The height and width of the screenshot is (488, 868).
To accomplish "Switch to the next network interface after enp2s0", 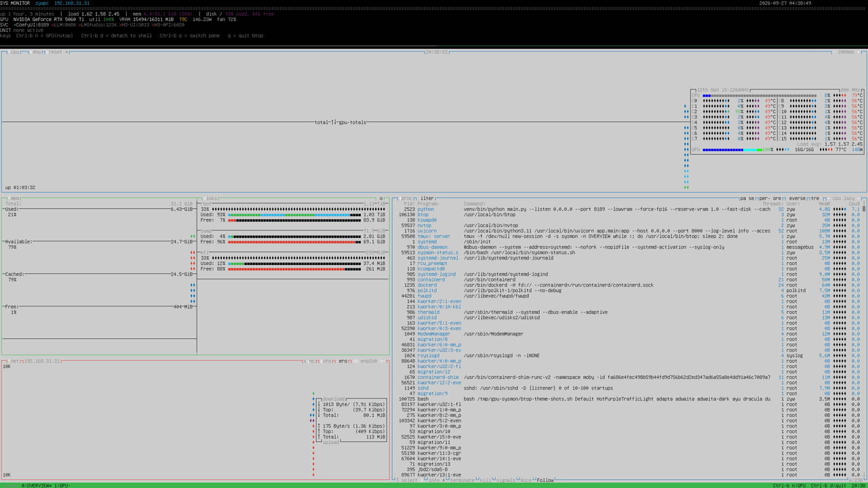I will click(x=382, y=361).
